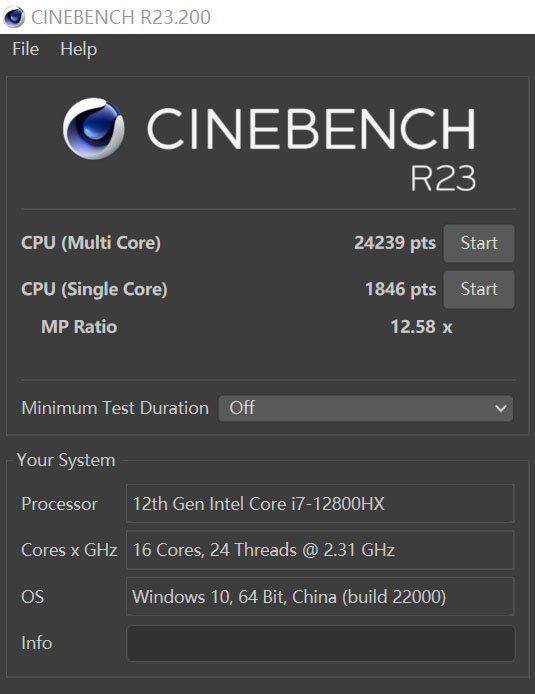Click the Cinebench sphere logo in banner
This screenshot has height=694, width=535.
[93, 129]
